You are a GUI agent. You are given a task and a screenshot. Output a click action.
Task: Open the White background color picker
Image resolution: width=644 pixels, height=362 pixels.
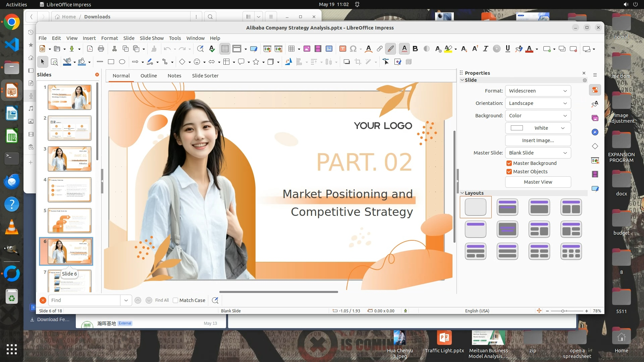[538, 128]
